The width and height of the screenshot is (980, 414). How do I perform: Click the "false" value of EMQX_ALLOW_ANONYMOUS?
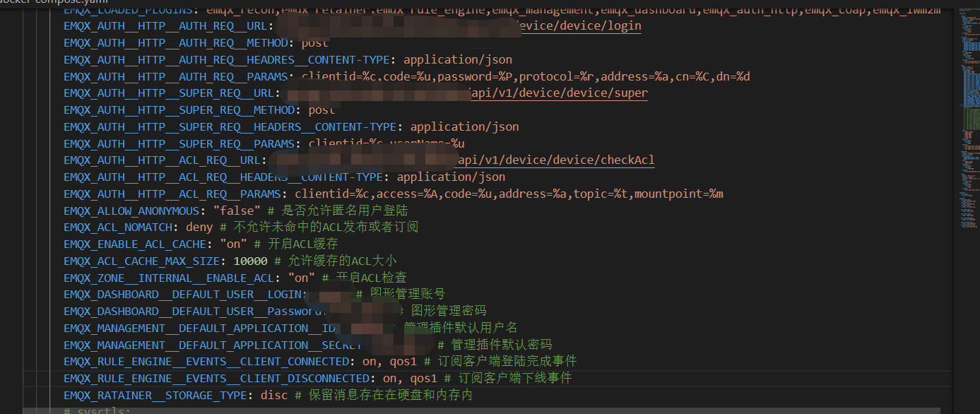click(237, 211)
